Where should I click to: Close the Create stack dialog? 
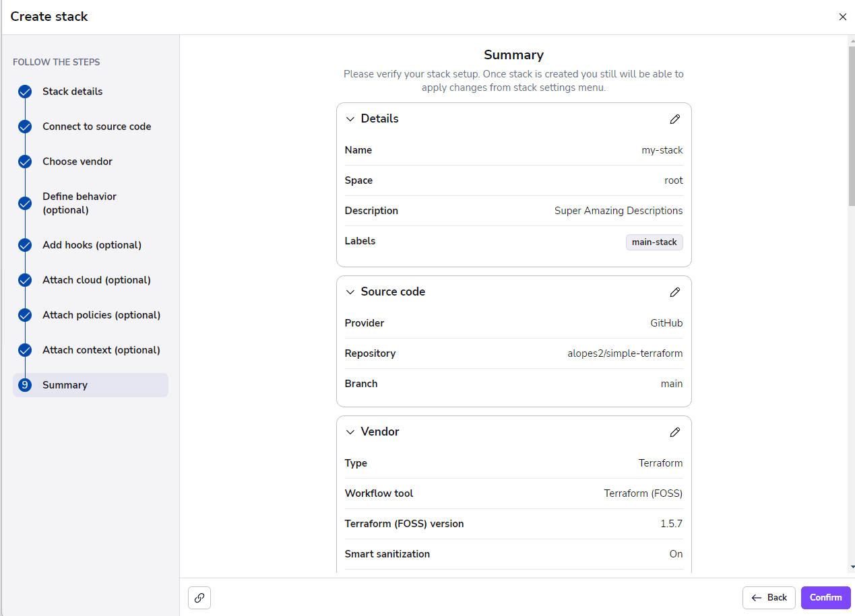842,16
